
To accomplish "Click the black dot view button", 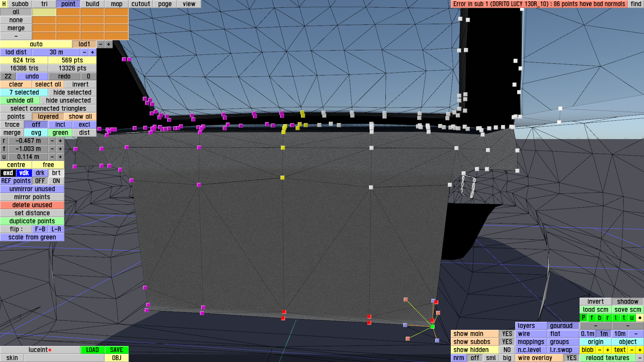I will 640,318.
